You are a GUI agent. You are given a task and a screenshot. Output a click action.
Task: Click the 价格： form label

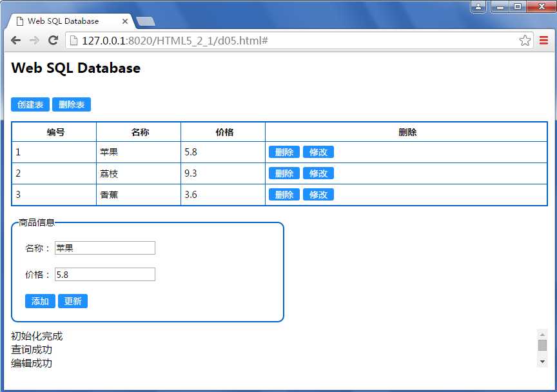click(38, 275)
